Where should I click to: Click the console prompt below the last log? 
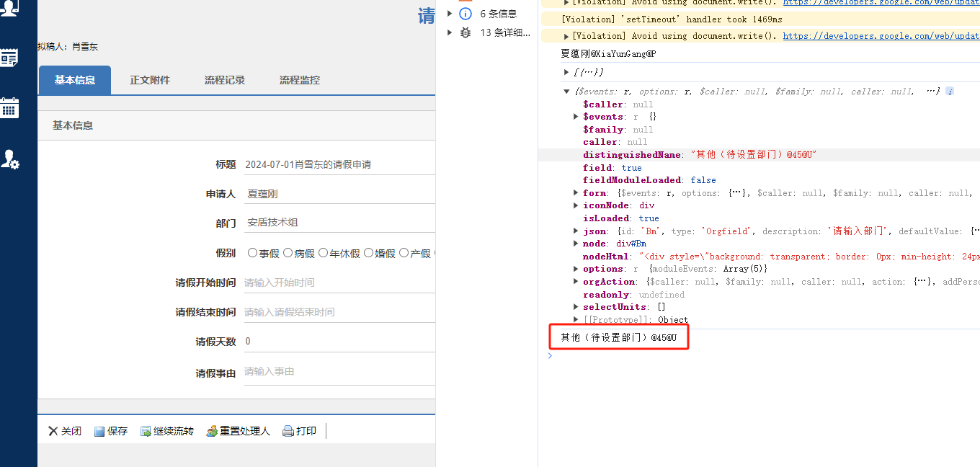(x=764, y=355)
